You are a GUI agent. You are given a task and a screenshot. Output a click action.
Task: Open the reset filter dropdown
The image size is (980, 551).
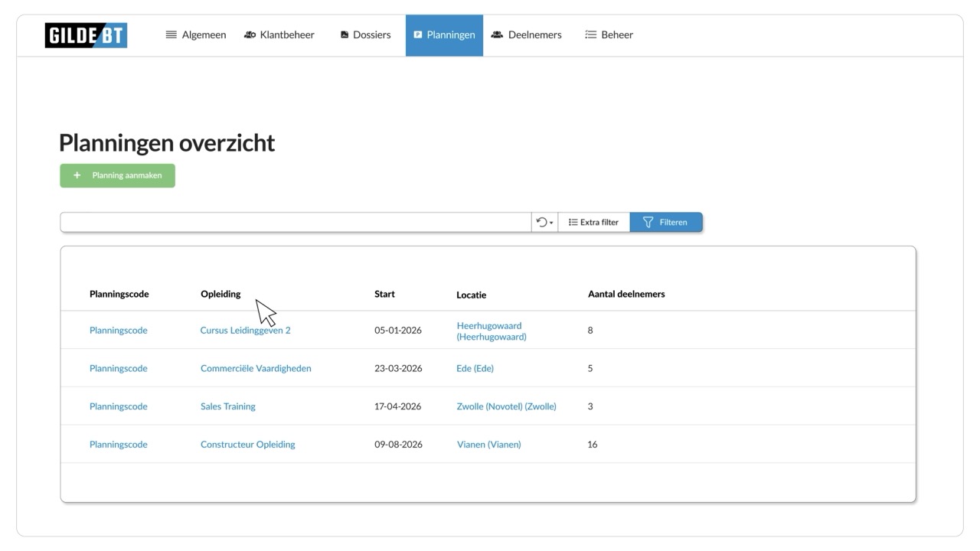pyautogui.click(x=544, y=222)
